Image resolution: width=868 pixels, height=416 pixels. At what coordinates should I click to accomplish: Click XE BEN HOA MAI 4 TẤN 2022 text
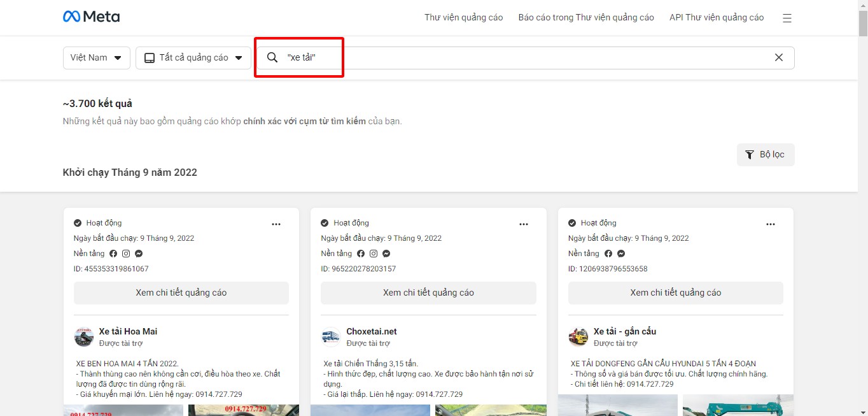pyautogui.click(x=127, y=364)
